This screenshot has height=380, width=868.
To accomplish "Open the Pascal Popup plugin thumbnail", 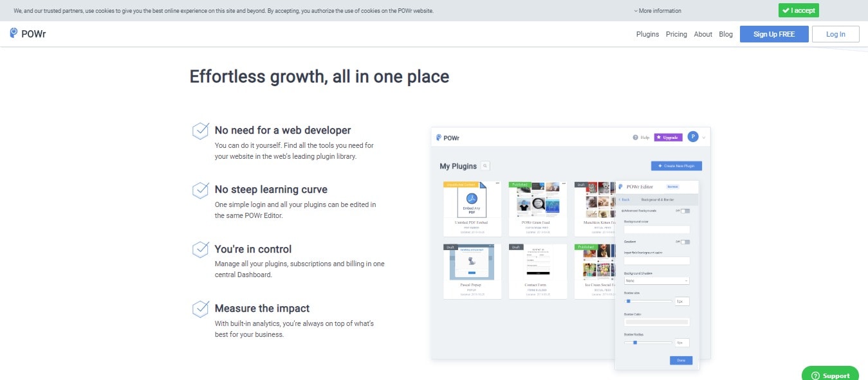I will pyautogui.click(x=472, y=262).
